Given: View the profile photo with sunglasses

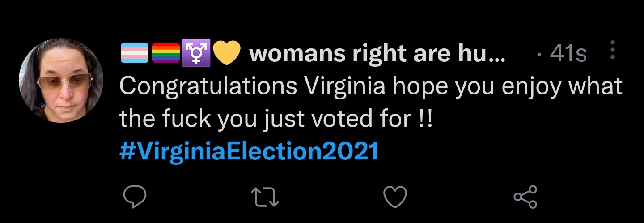Looking at the screenshot, I should (x=61, y=81).
